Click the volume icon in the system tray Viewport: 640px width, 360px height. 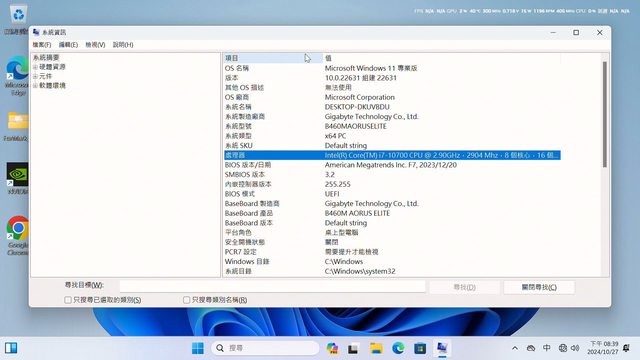tap(575, 348)
